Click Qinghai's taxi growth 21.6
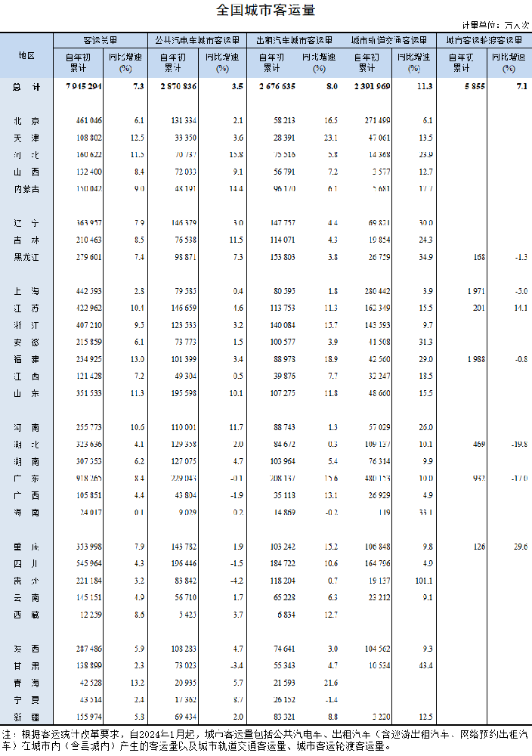532x756 pixels. [331, 683]
